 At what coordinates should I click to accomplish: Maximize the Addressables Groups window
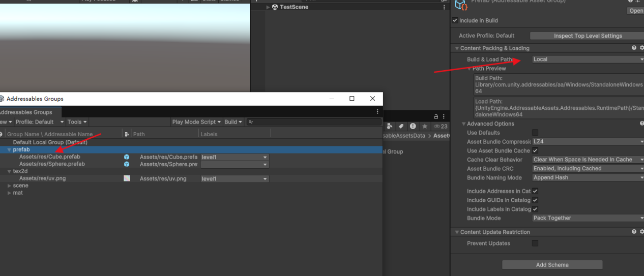click(352, 99)
